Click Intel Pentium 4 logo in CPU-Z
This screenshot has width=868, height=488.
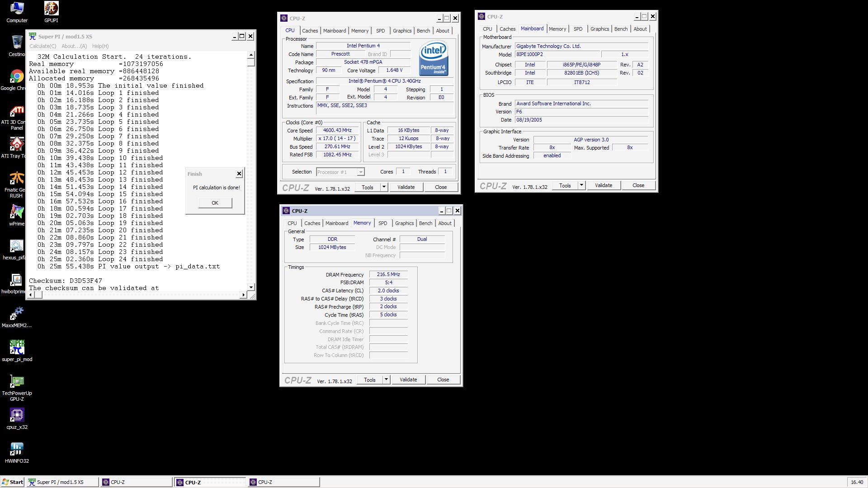(434, 58)
